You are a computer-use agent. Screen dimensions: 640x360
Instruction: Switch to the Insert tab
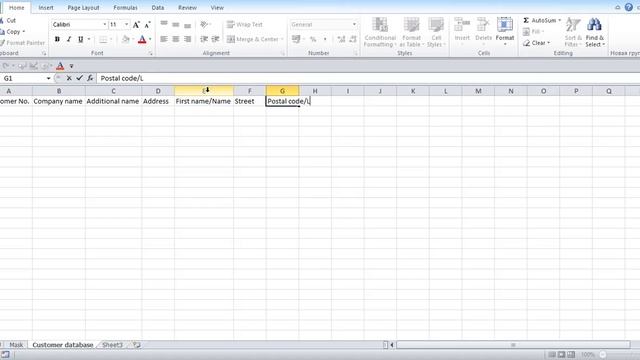click(x=46, y=7)
